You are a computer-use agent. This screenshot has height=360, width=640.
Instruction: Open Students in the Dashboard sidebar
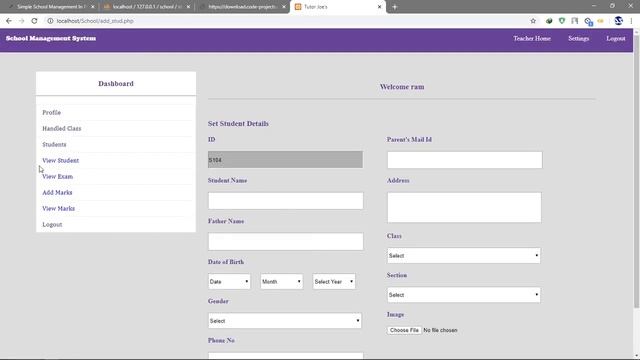(54, 144)
